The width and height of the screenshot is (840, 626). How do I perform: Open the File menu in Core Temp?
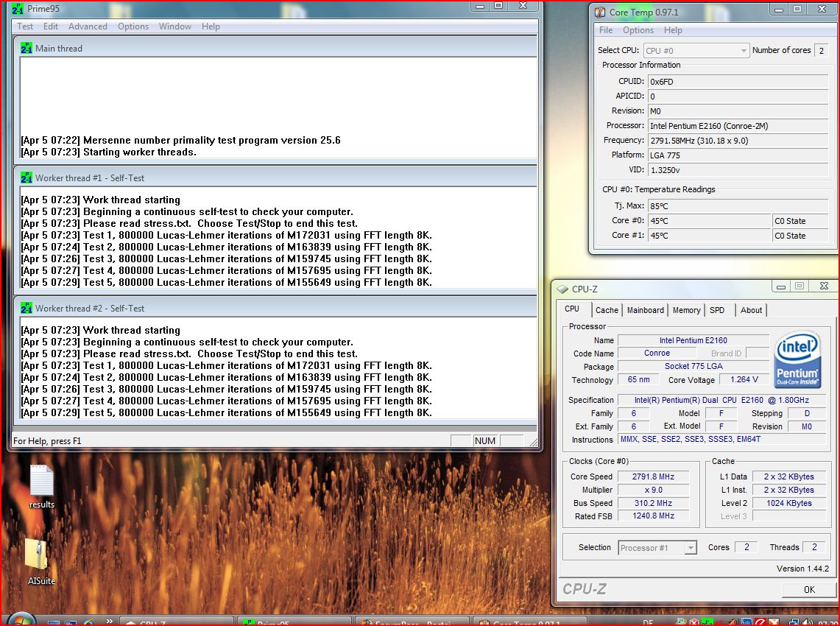click(606, 30)
